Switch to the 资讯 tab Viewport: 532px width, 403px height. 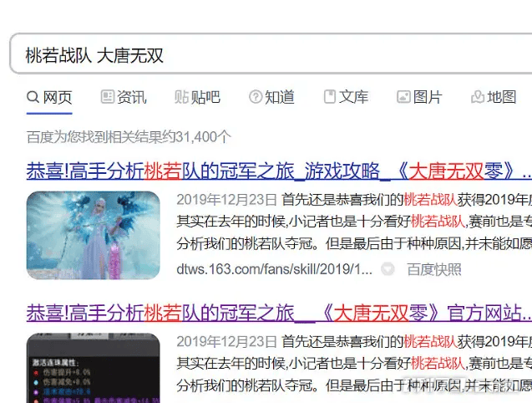click(x=124, y=97)
